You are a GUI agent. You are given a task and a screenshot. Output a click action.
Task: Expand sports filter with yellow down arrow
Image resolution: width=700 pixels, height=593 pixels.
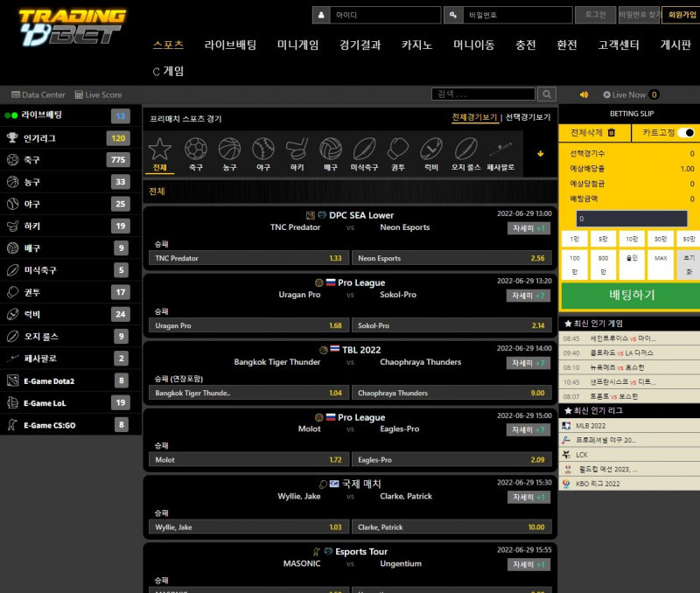pyautogui.click(x=540, y=153)
